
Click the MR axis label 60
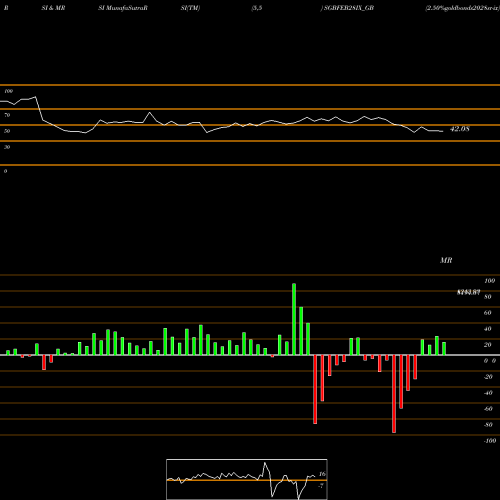[488, 313]
